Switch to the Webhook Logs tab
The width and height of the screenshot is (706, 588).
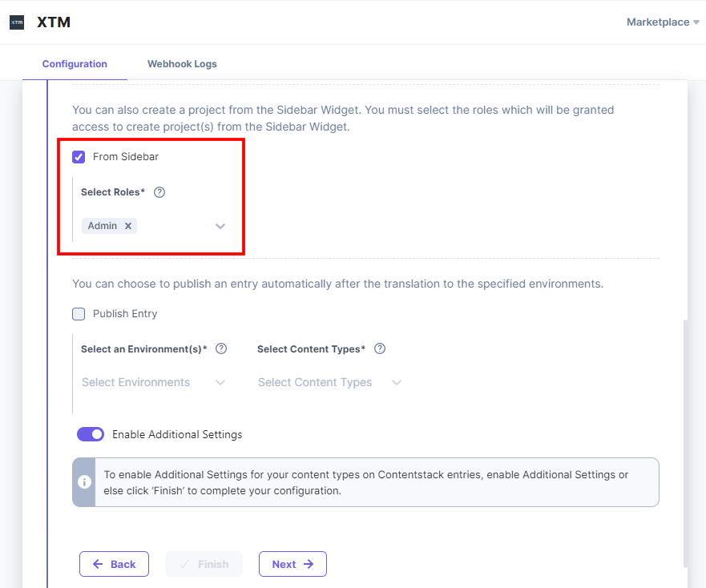182,63
